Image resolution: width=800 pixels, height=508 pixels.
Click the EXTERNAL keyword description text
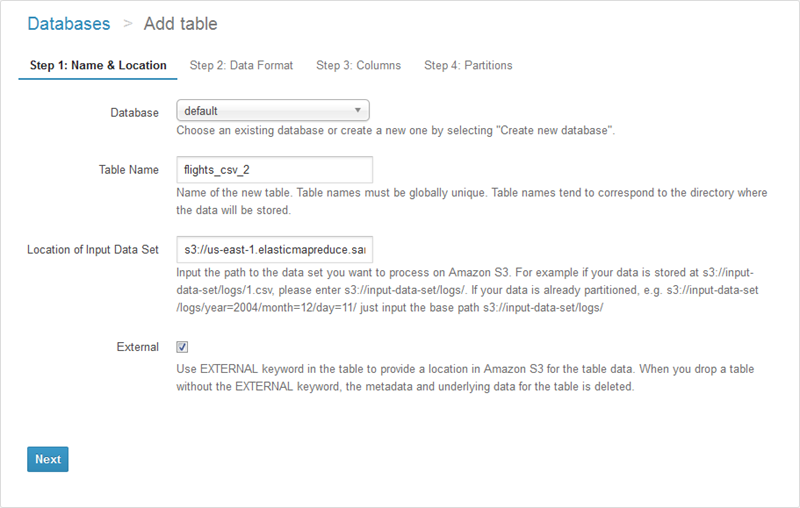465,378
